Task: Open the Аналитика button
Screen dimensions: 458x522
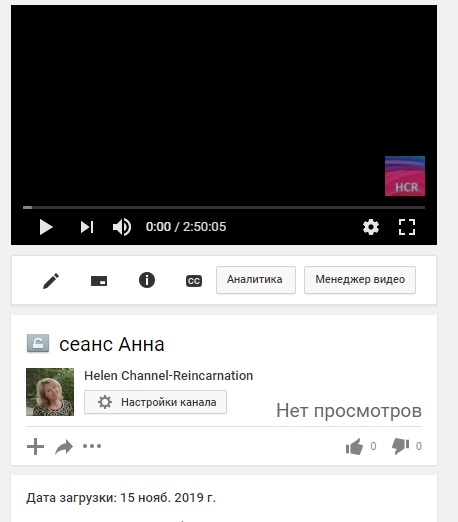Action: 256,280
